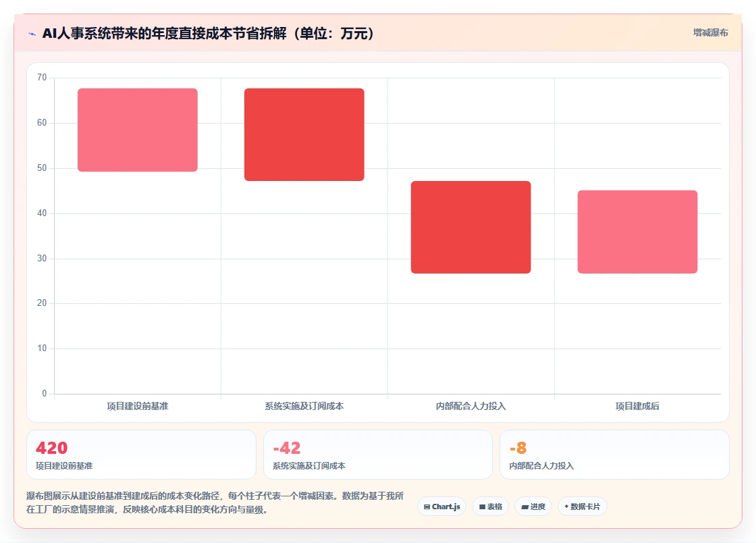Click the 项目建设前基准 pink bar
The height and width of the screenshot is (543, 756).
pos(138,130)
